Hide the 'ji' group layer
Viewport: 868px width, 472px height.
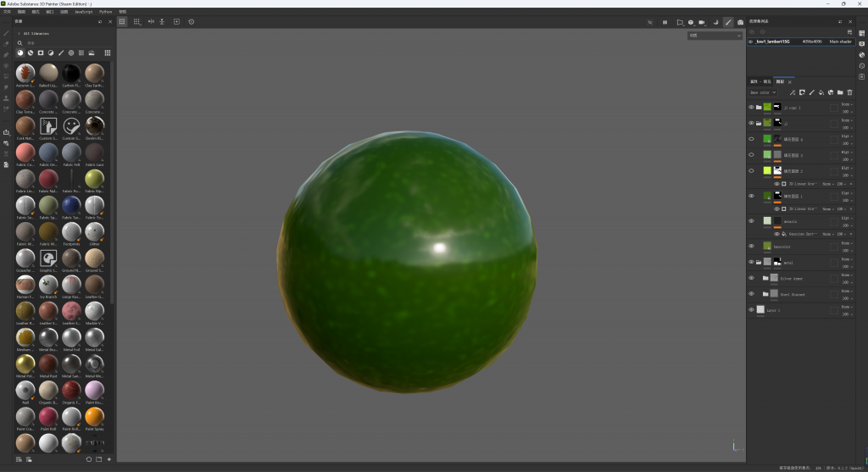(x=751, y=123)
